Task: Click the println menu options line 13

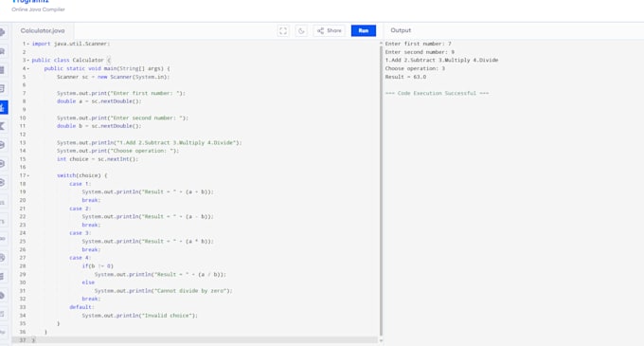Action: pyautogui.click(x=150, y=142)
